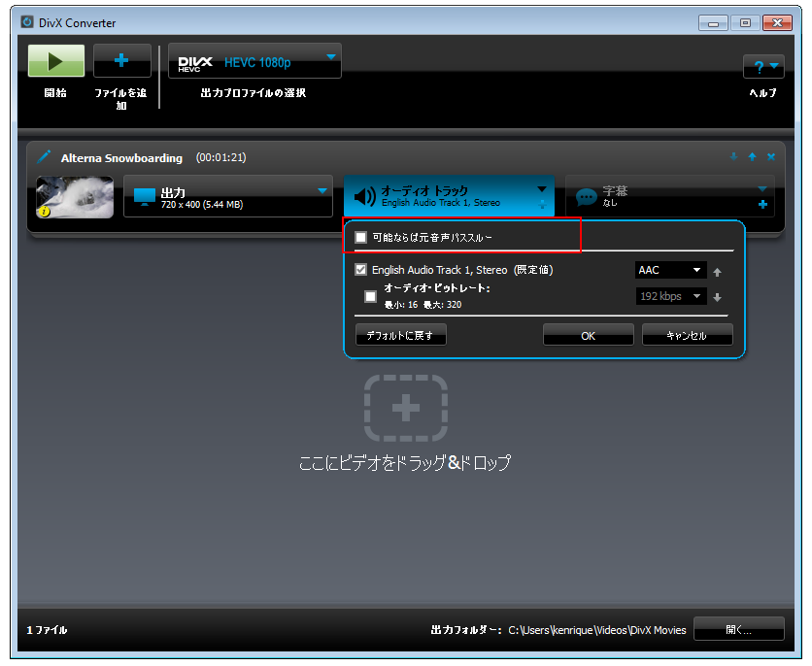
Task: Click the pencil edit title icon
Action: point(44,157)
